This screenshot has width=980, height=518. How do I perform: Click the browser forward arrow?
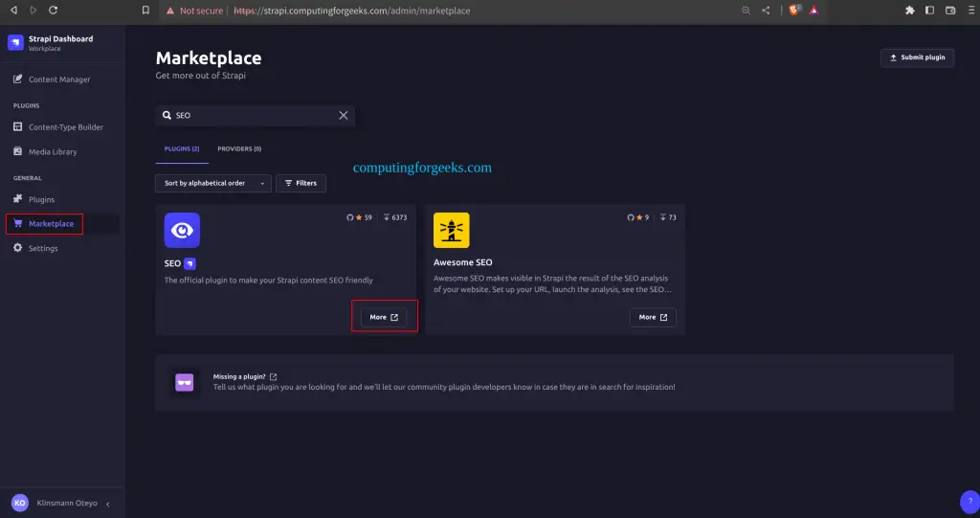pos(33,11)
